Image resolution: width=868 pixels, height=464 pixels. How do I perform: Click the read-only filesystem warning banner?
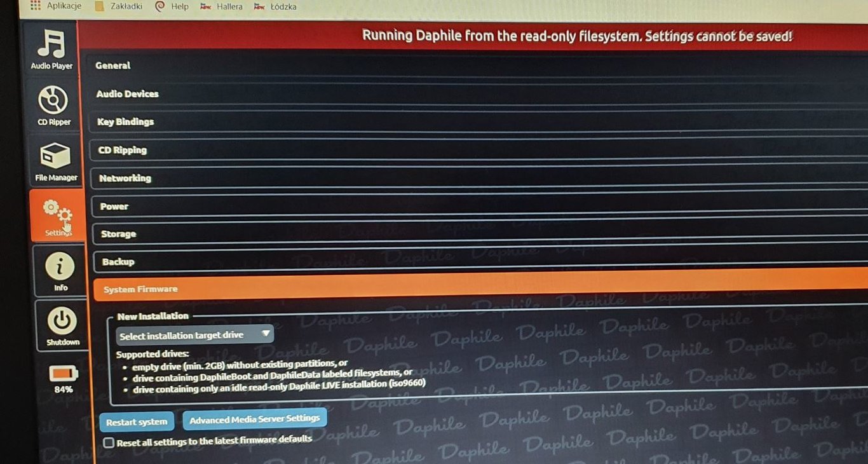tap(473, 35)
